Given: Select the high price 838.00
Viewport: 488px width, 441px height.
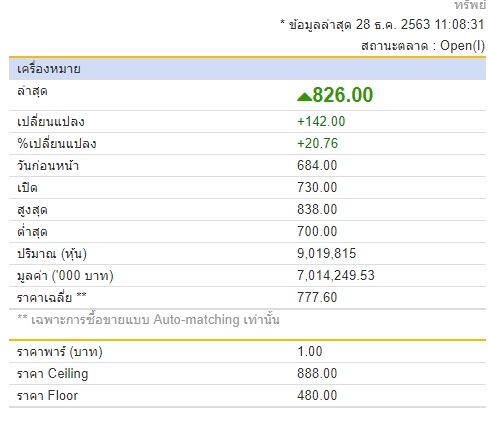Looking at the screenshot, I should click(317, 209).
